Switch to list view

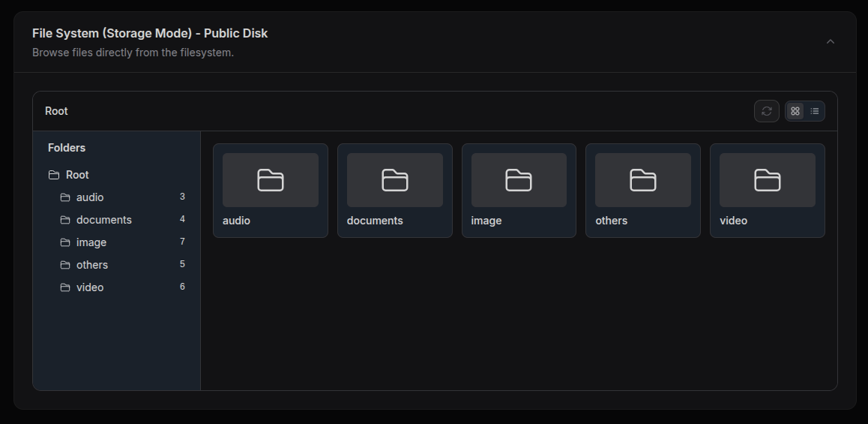[815, 111]
